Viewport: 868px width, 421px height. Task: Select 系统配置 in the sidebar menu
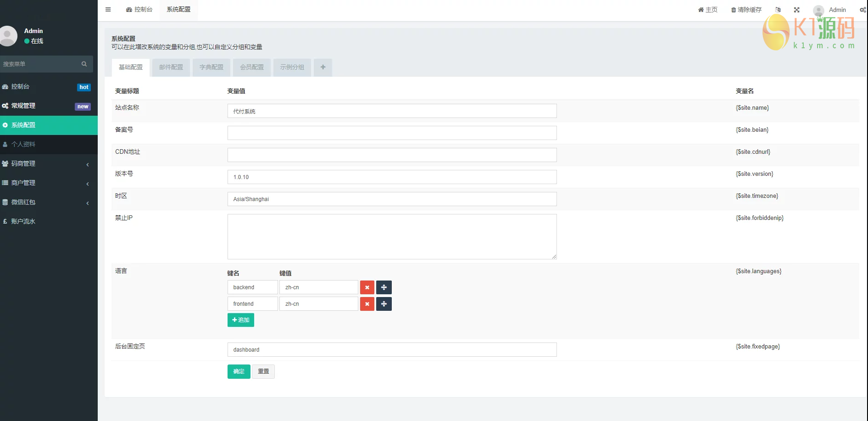tap(49, 125)
